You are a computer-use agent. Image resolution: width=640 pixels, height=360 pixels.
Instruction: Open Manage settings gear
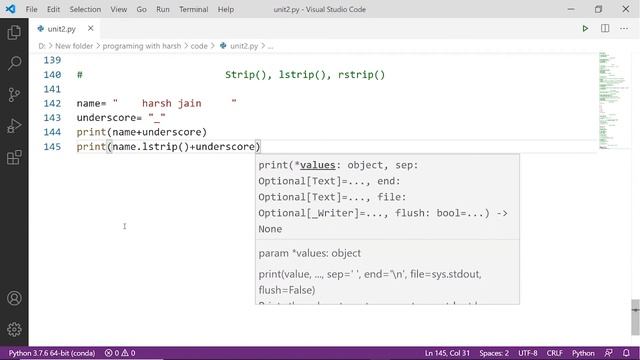[x=14, y=329]
